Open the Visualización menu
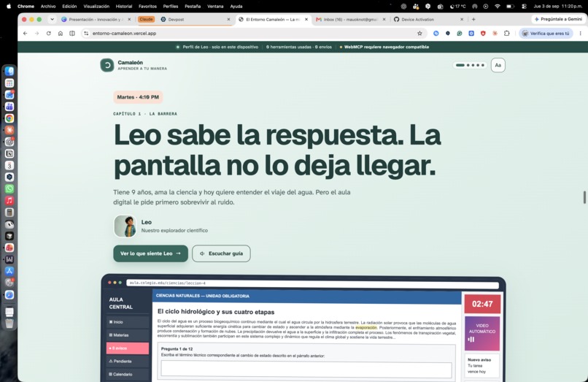The height and width of the screenshot is (382, 588). [96, 7]
